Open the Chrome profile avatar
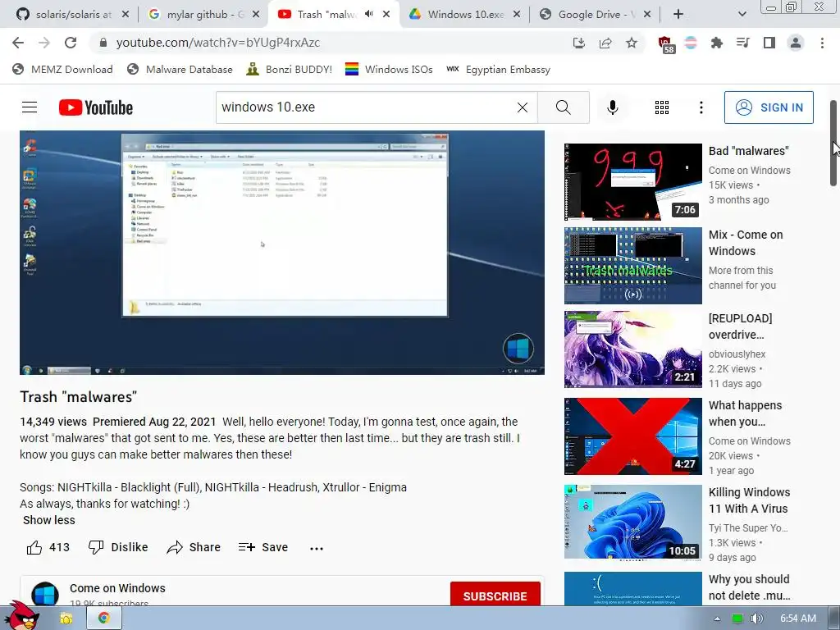The image size is (840, 630). [x=796, y=43]
